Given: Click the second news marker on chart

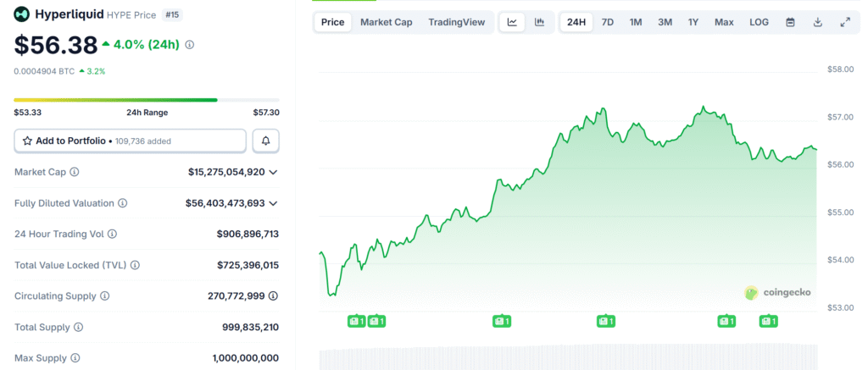Looking at the screenshot, I should coord(376,321).
